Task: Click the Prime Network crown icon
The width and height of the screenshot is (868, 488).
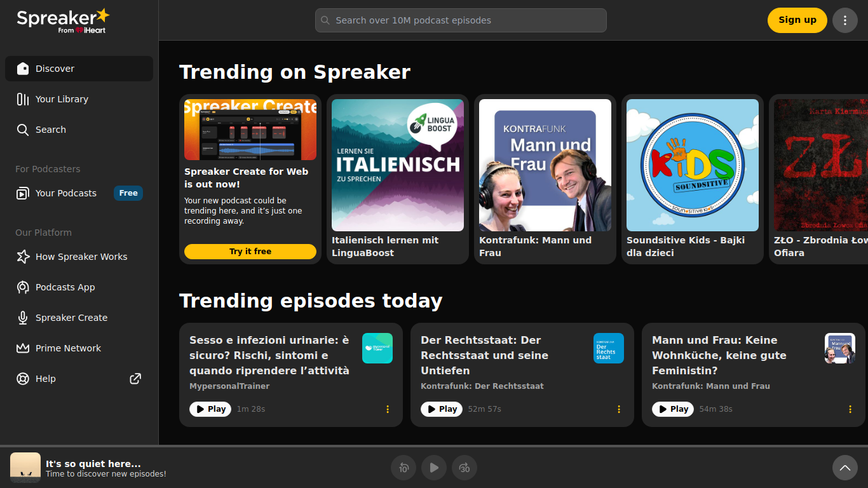Action: pyautogui.click(x=23, y=348)
